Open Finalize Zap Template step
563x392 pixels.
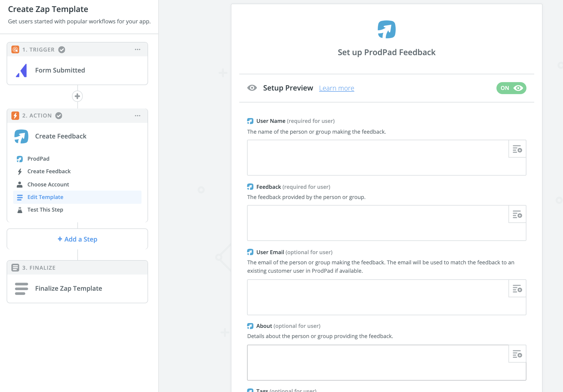(77, 289)
